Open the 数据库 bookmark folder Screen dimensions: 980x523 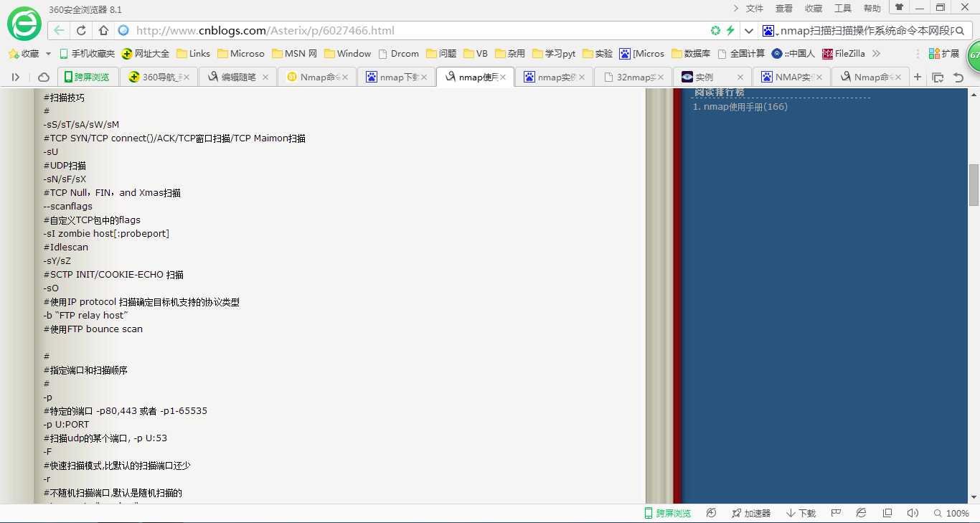[691, 54]
